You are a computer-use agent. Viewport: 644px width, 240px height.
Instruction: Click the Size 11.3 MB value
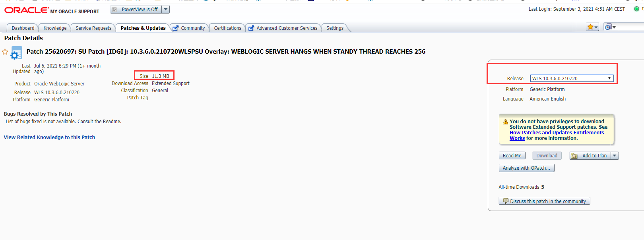click(x=160, y=76)
